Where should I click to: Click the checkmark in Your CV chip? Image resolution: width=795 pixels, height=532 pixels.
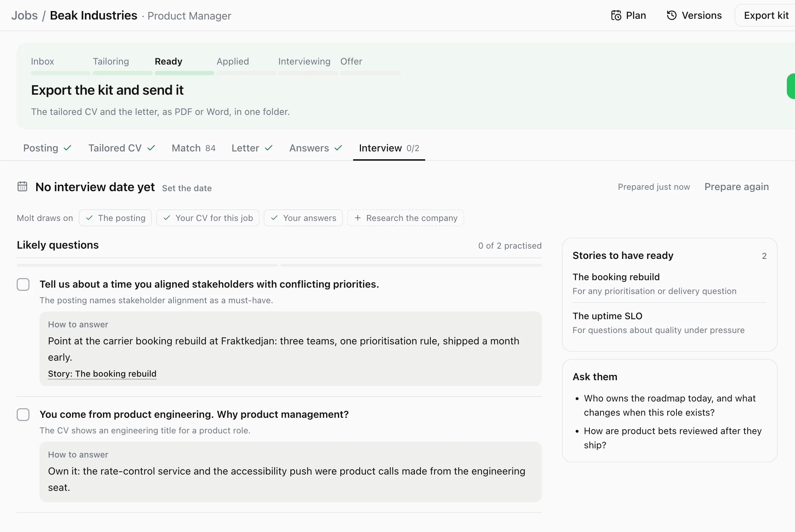(x=167, y=218)
